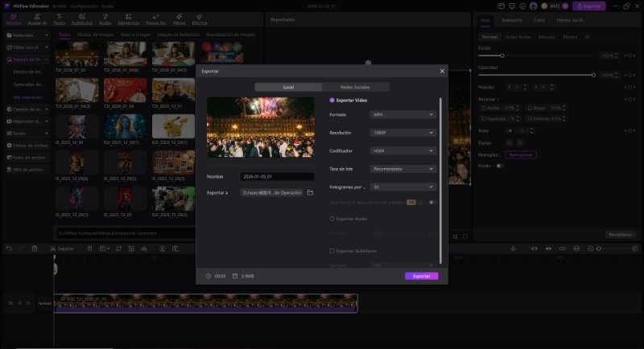Select the Exportar Video radio button
Screen dimensions: 644x349
[x=332, y=101]
